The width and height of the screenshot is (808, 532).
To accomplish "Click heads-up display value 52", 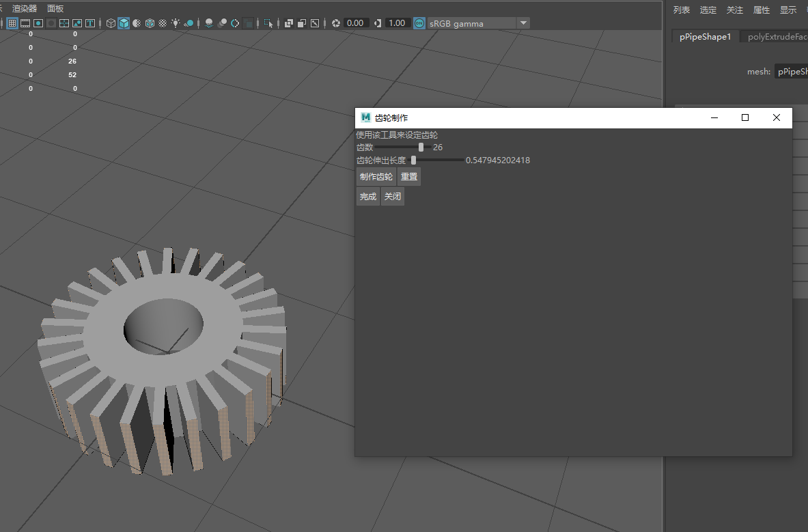I will pos(72,74).
